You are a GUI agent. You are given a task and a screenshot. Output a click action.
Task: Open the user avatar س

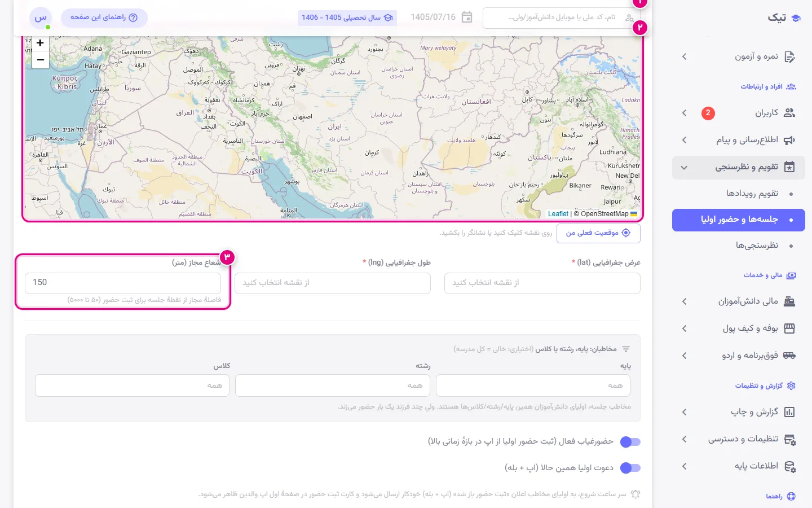click(x=41, y=18)
